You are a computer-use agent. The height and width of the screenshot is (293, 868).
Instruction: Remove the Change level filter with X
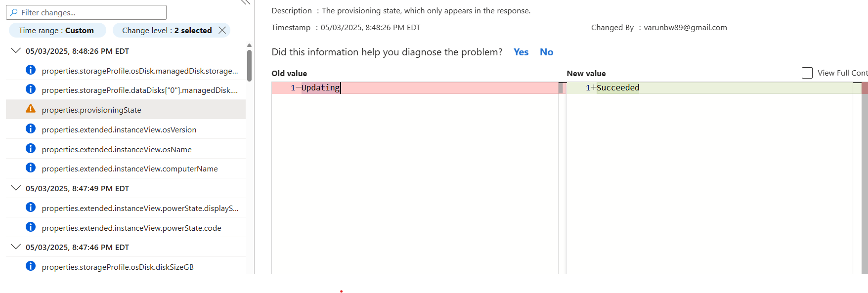click(222, 30)
